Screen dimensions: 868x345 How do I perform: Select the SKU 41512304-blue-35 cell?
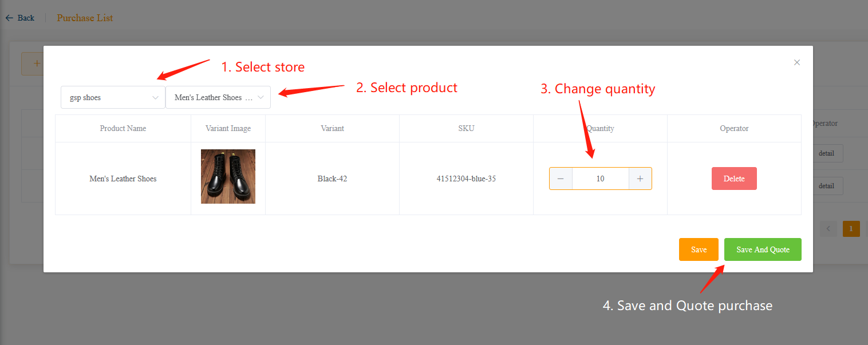pyautogui.click(x=466, y=179)
